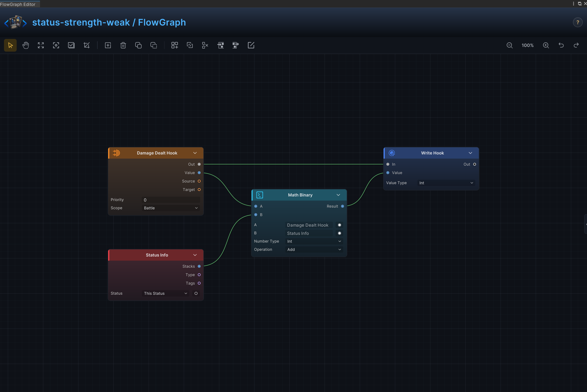Viewport: 587px width, 392px height.
Task: Click the Math Binary node title
Action: tap(300, 195)
